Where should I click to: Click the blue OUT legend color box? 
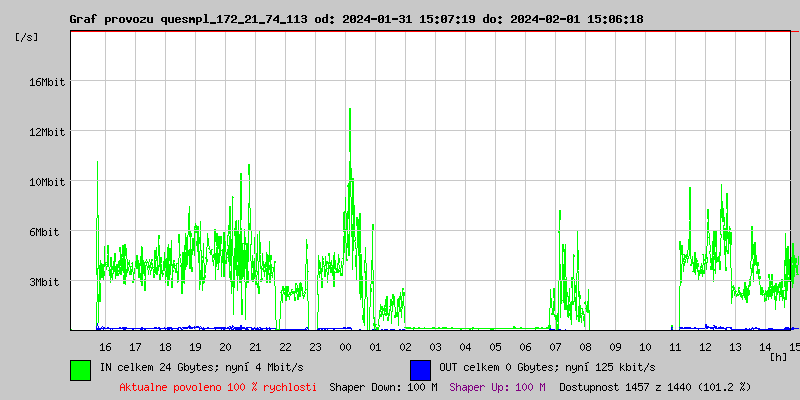click(x=420, y=370)
